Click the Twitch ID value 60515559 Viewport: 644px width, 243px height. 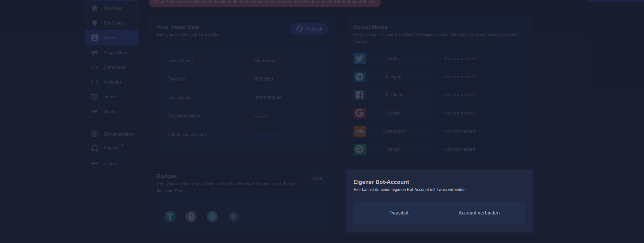tap(263, 79)
